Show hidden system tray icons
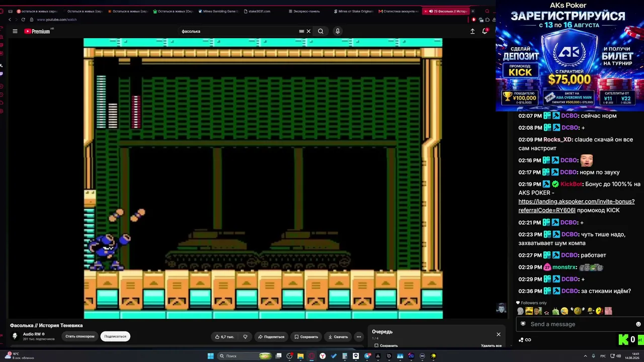The width and height of the screenshot is (644, 362). [x=585, y=356]
